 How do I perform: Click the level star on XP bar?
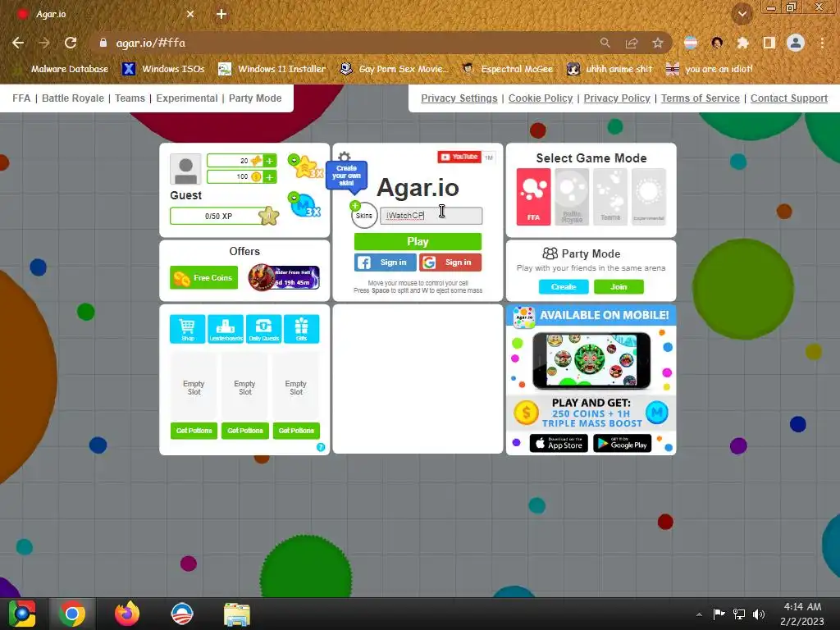(269, 216)
